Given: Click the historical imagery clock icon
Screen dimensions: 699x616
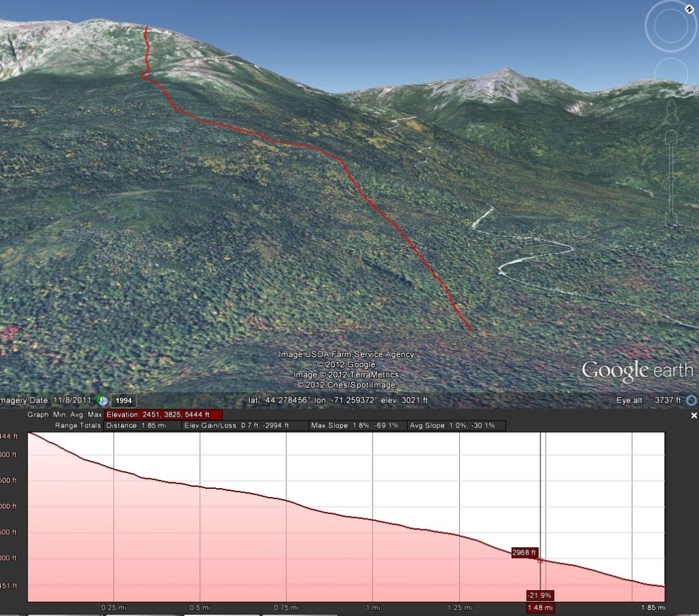Looking at the screenshot, I should coord(101,400).
